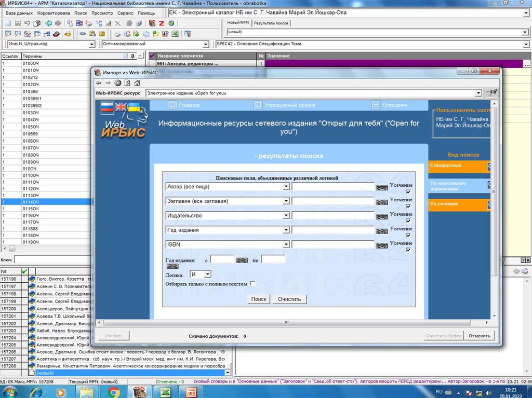Open virtual keyboard under Год издания label
532x398 pixels.
pos(172,267)
